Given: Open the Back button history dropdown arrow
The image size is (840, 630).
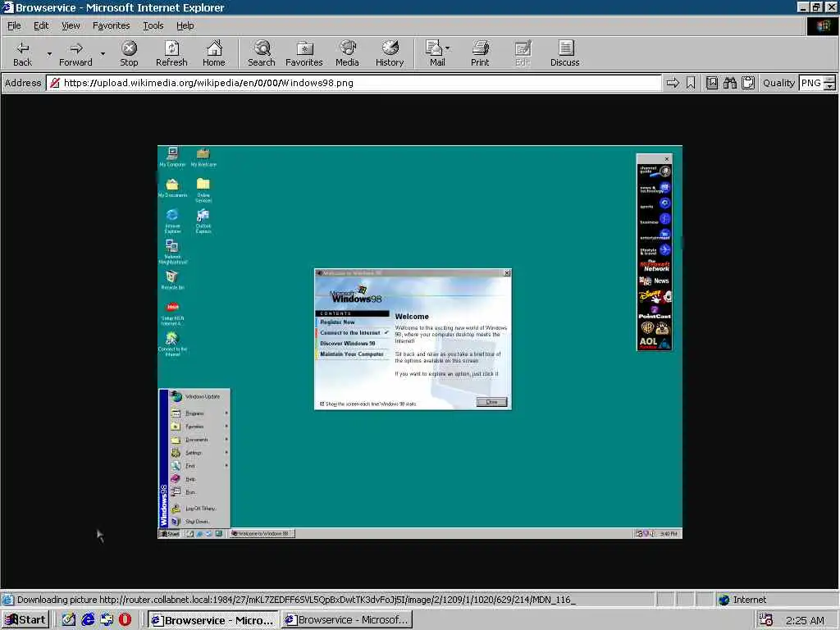Looking at the screenshot, I should (x=49, y=53).
